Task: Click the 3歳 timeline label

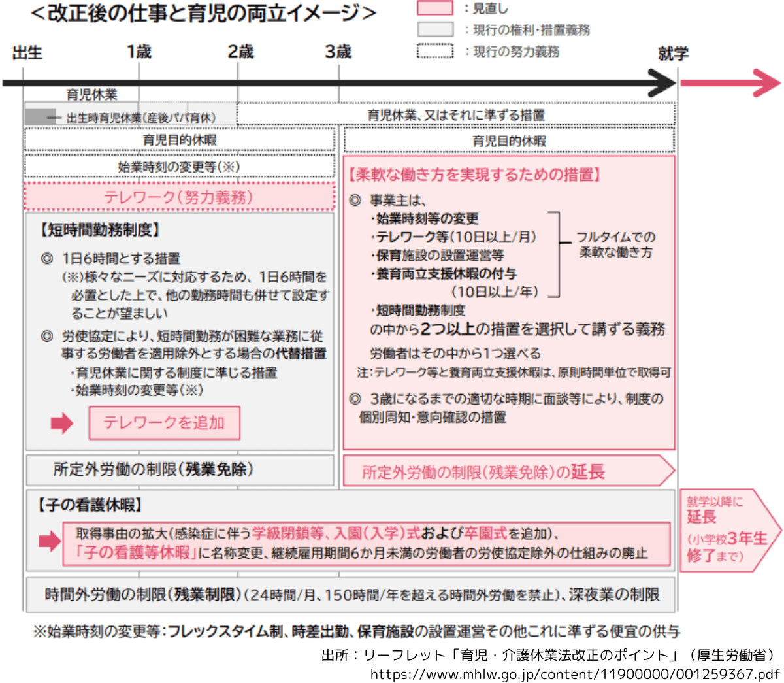Action: click(x=338, y=52)
